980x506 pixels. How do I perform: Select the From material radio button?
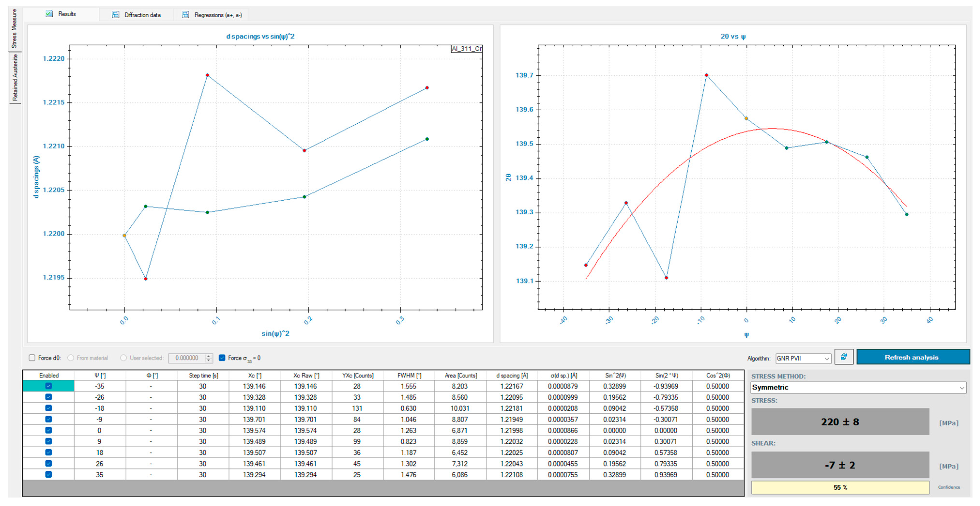[x=71, y=358]
